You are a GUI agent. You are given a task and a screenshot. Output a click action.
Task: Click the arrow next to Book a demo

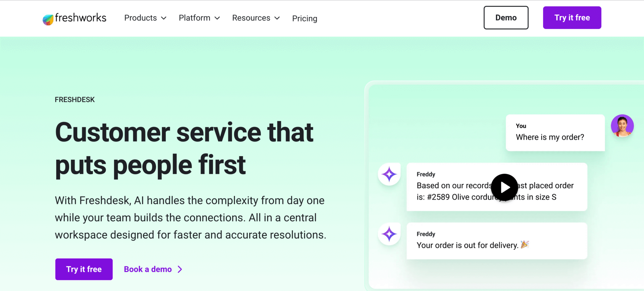pyautogui.click(x=180, y=269)
